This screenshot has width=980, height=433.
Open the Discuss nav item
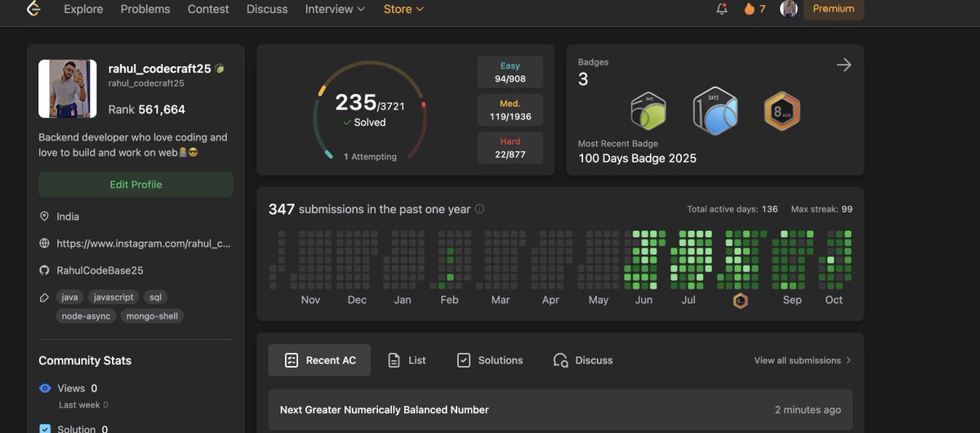tap(267, 9)
